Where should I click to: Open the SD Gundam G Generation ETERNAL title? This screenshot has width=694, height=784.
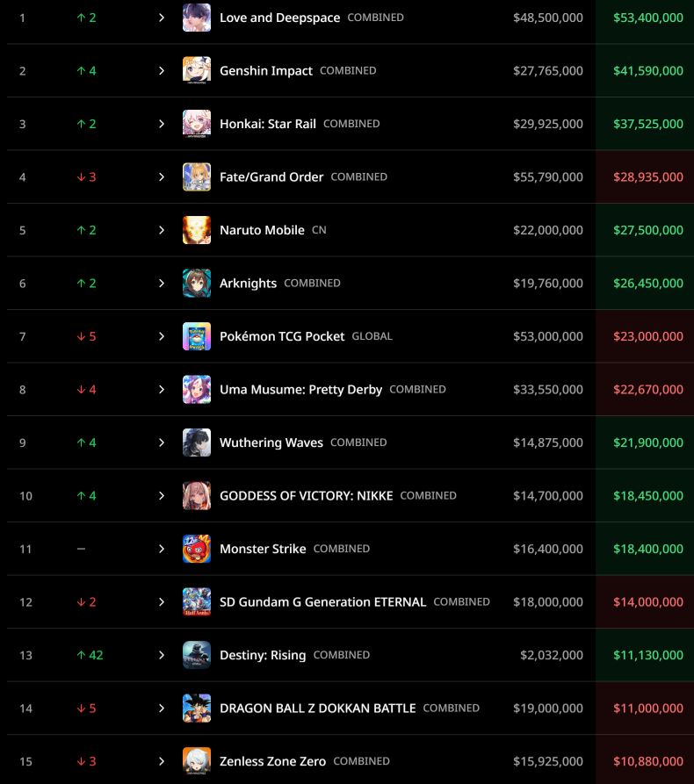click(x=322, y=602)
